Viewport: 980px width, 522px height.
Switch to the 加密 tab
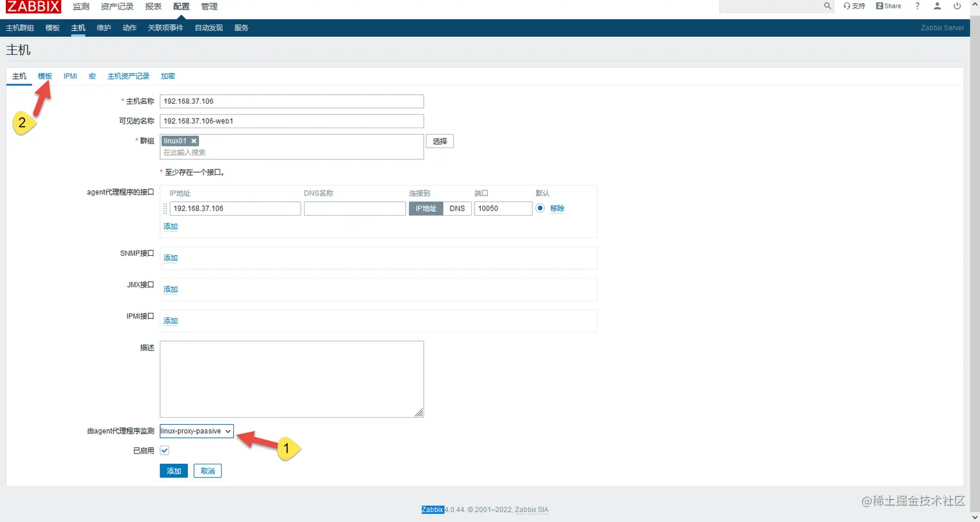tap(168, 76)
